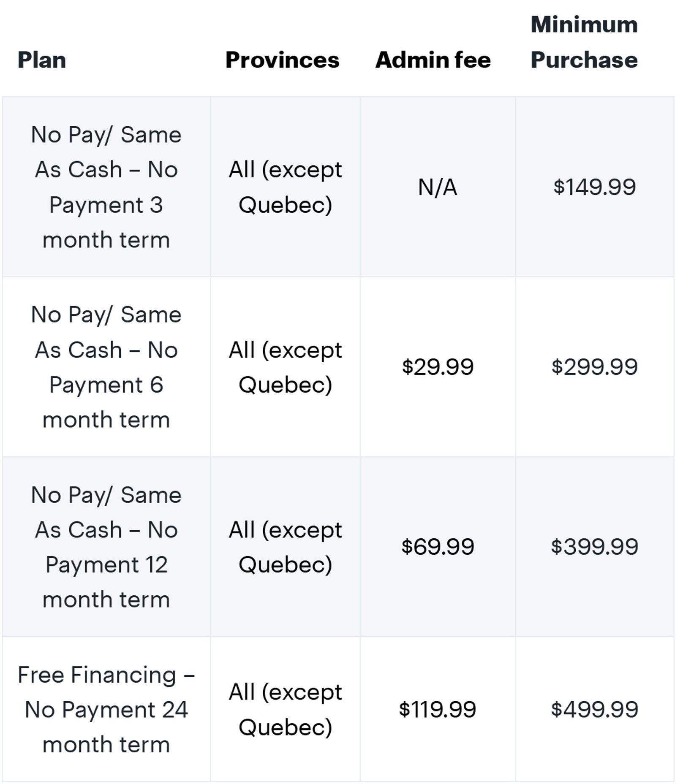This screenshot has width=683, height=784.
Task: Click the Plan column header
Action: pyautogui.click(x=42, y=60)
